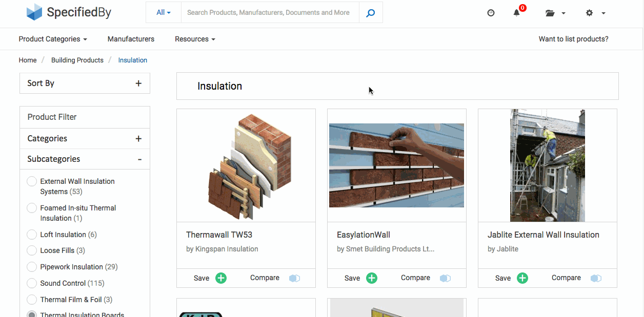Click the Jablite External Wall Insulation thumbnail
Image resolution: width=644 pixels, height=317 pixels.
tap(547, 165)
